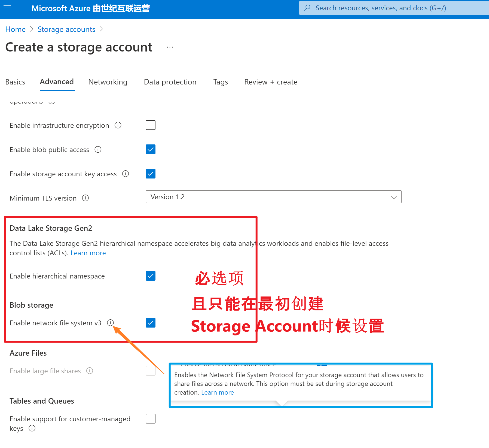Image resolution: width=489 pixels, height=448 pixels.
Task: Click info icon beside Enable large file shares
Action: click(x=90, y=371)
